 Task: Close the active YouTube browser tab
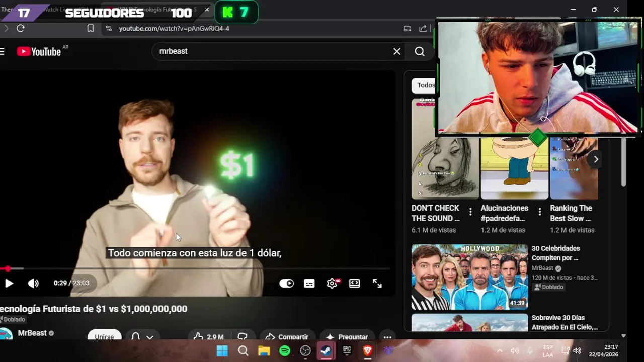click(x=207, y=10)
